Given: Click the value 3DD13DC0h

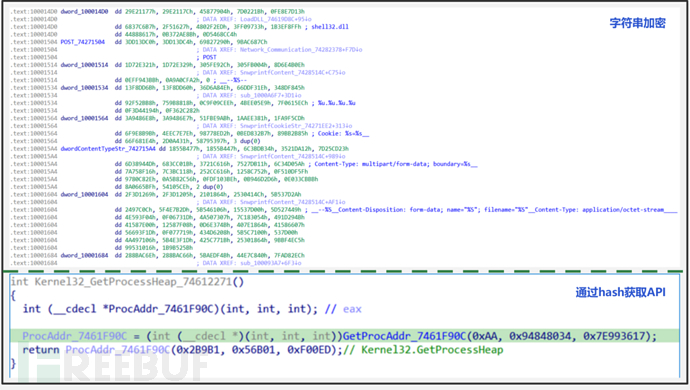Looking at the screenshot, I should click(140, 42).
